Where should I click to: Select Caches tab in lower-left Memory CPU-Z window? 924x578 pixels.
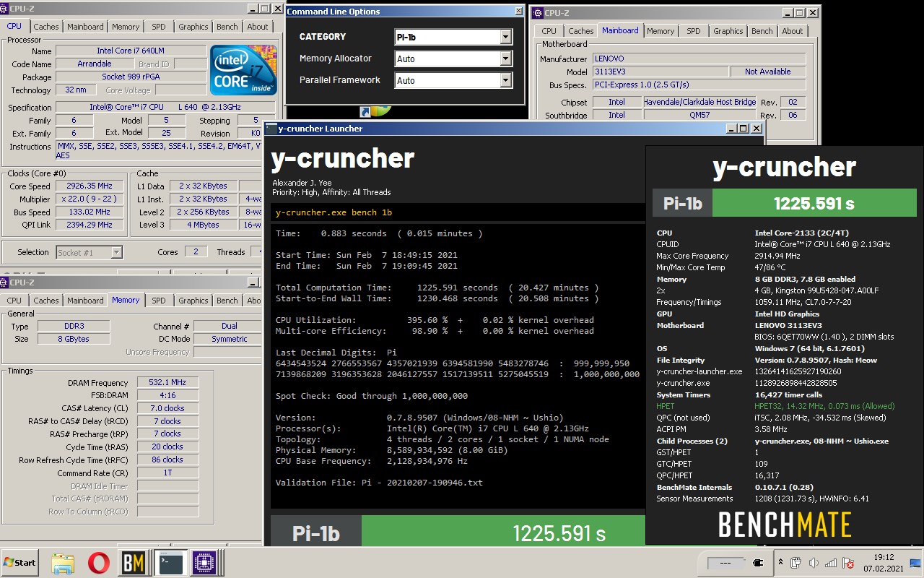point(46,301)
